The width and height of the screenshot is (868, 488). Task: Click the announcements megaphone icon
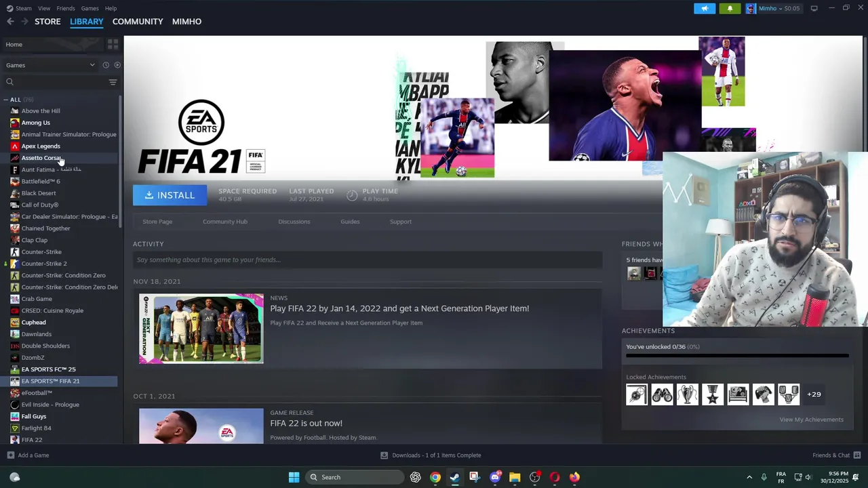[x=705, y=8]
